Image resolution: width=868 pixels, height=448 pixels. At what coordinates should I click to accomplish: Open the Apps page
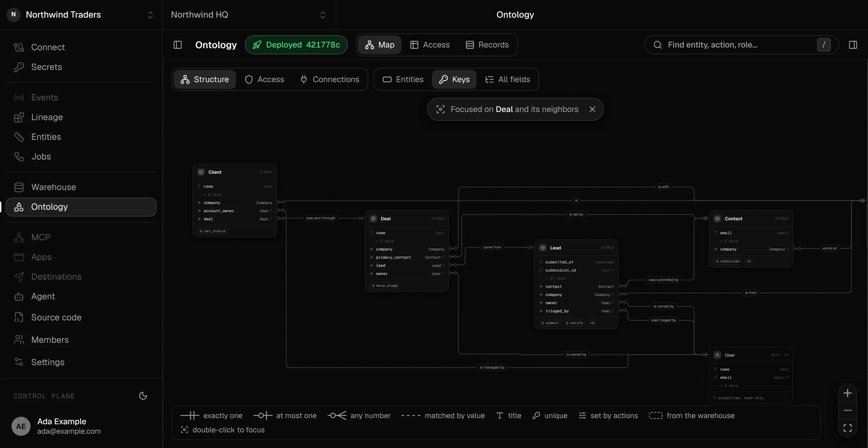tap(81, 257)
